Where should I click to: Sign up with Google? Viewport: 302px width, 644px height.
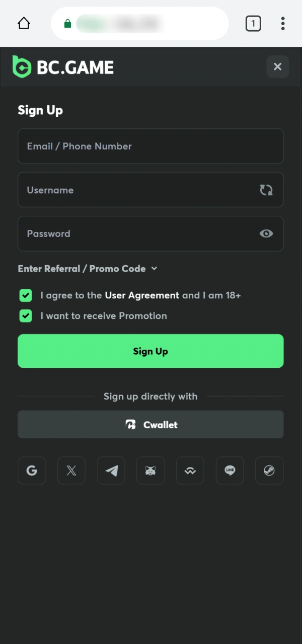(x=32, y=470)
